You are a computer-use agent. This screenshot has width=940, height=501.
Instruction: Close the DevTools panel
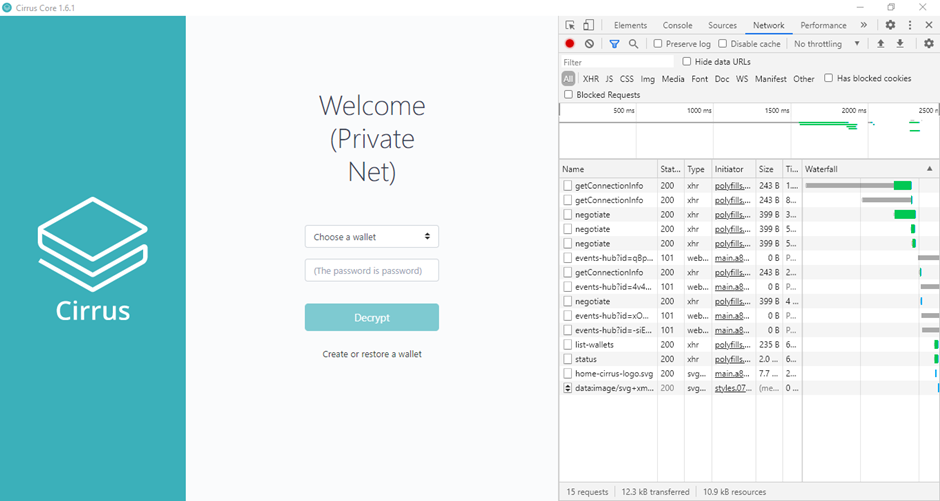[929, 25]
